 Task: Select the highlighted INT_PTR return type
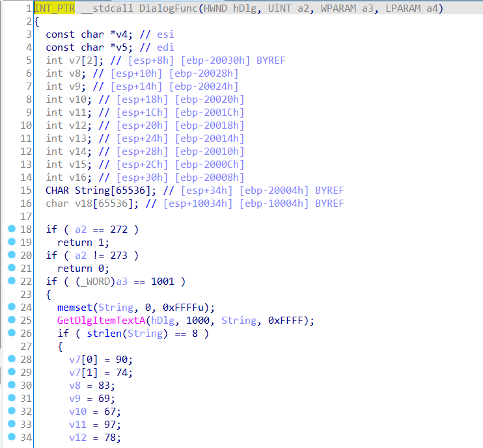tap(55, 8)
